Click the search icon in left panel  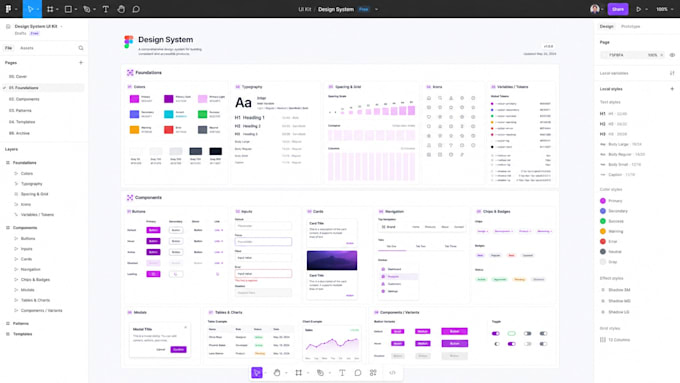tap(81, 48)
